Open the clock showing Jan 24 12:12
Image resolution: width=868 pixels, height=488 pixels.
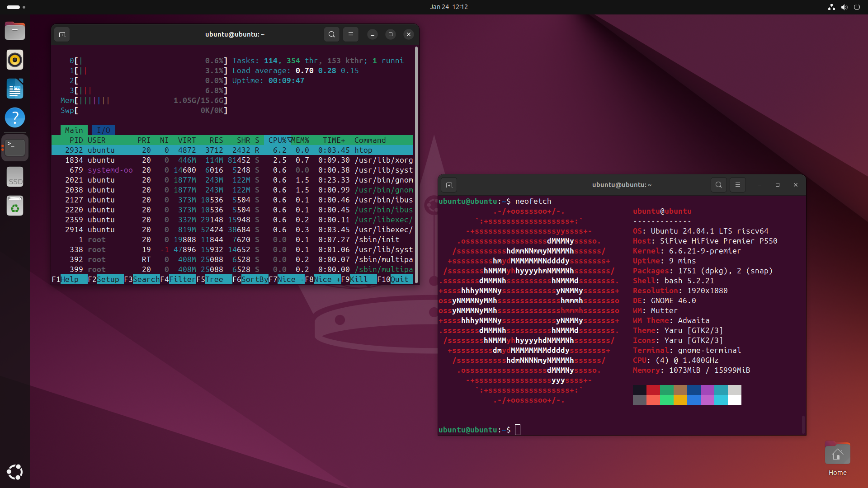point(449,7)
